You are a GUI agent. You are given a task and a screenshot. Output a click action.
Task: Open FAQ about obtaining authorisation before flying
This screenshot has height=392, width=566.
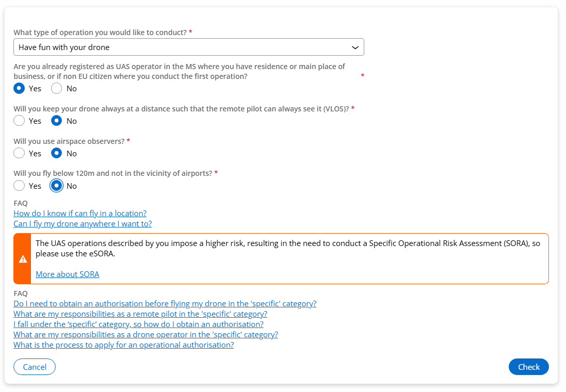coord(165,304)
